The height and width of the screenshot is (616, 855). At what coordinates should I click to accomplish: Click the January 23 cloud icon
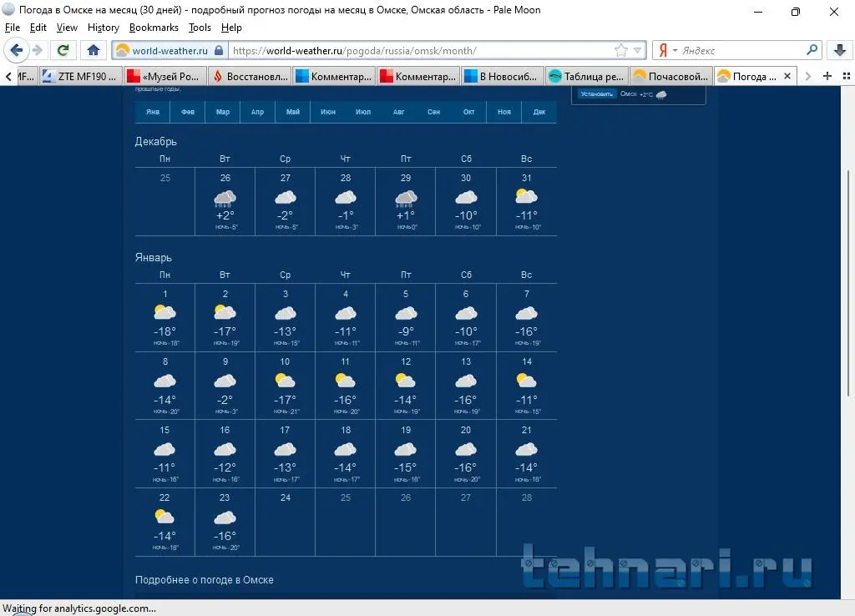(x=225, y=518)
